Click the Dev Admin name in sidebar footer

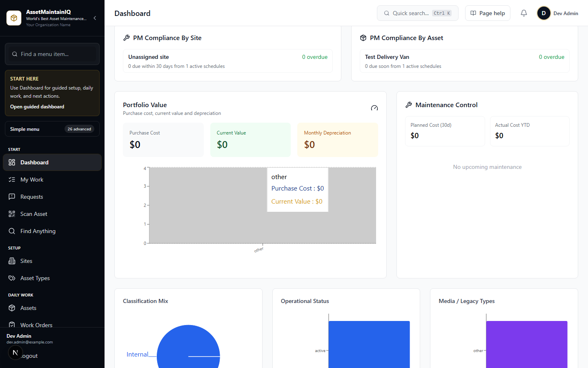point(19,336)
